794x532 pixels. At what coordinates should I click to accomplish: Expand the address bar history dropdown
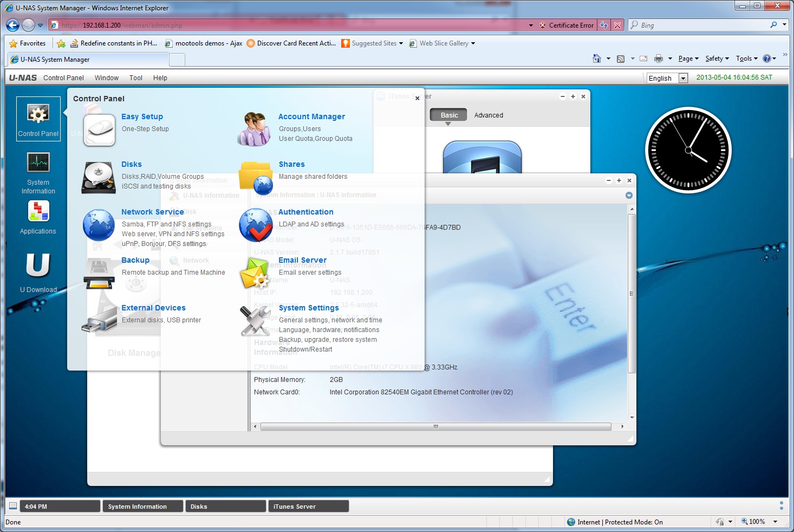point(531,25)
